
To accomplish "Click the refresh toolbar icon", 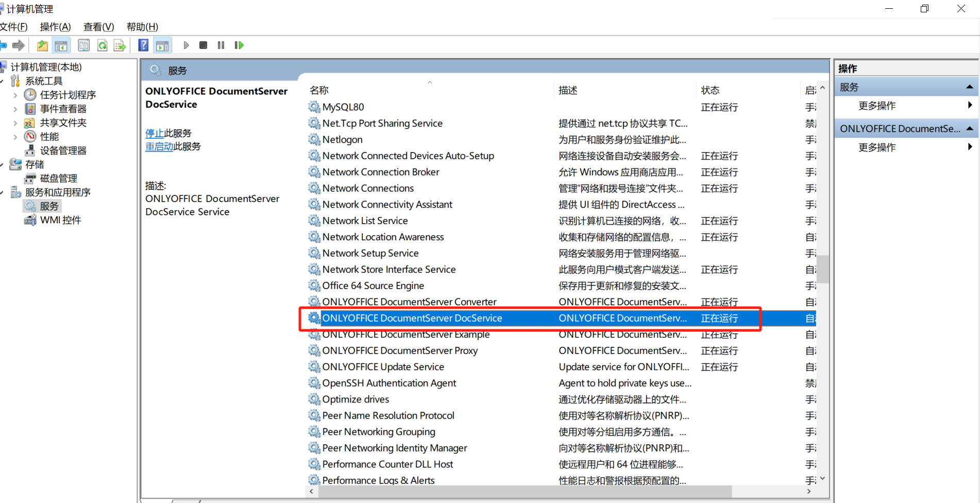I will click(x=102, y=45).
